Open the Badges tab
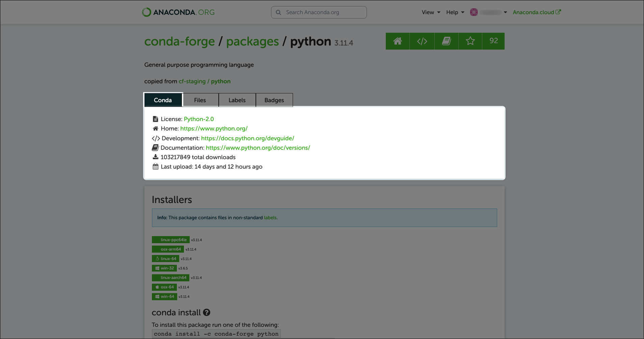This screenshot has width=644, height=339. pos(274,100)
